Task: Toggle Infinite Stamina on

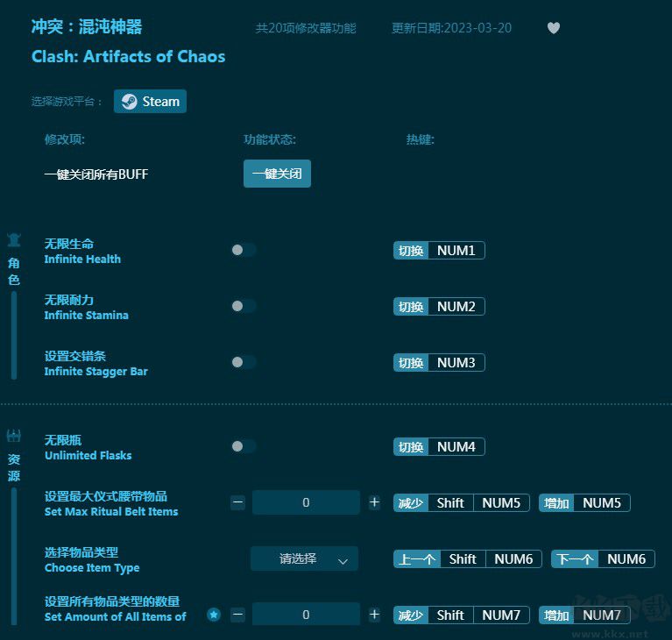Action: (x=243, y=306)
